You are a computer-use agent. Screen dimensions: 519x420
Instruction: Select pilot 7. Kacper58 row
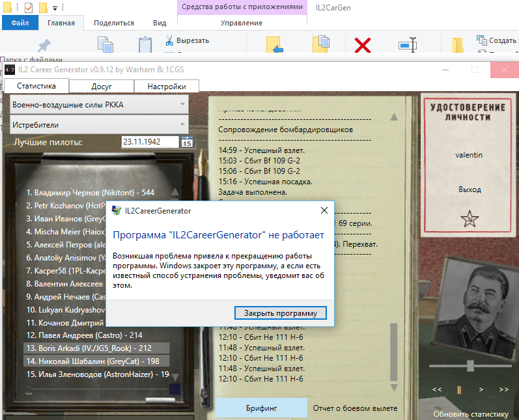(66, 271)
